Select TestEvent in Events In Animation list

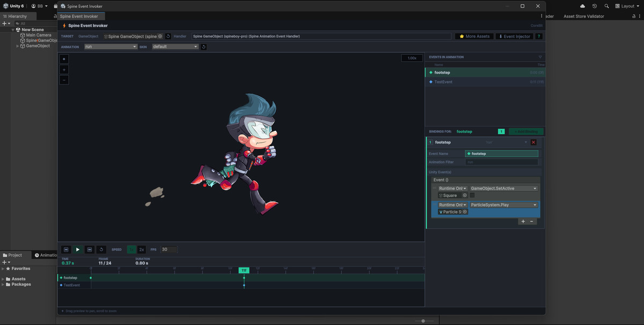485,82
